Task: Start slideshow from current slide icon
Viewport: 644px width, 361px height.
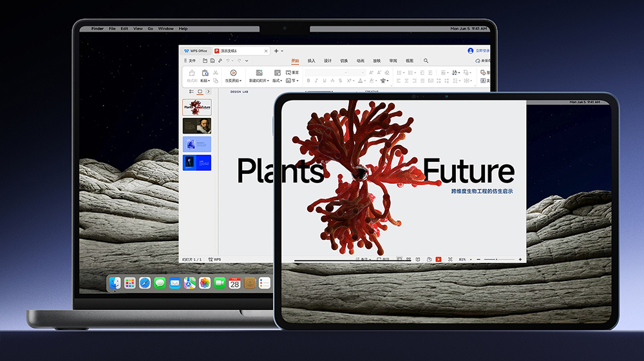Action: (x=233, y=73)
